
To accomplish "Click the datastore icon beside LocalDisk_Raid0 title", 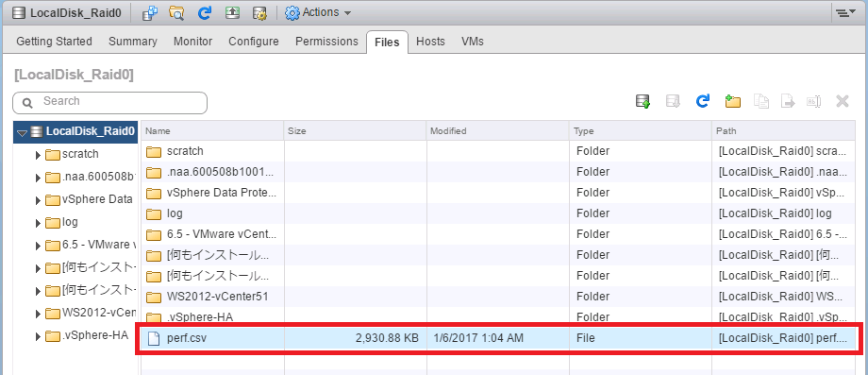I will 18,12.
